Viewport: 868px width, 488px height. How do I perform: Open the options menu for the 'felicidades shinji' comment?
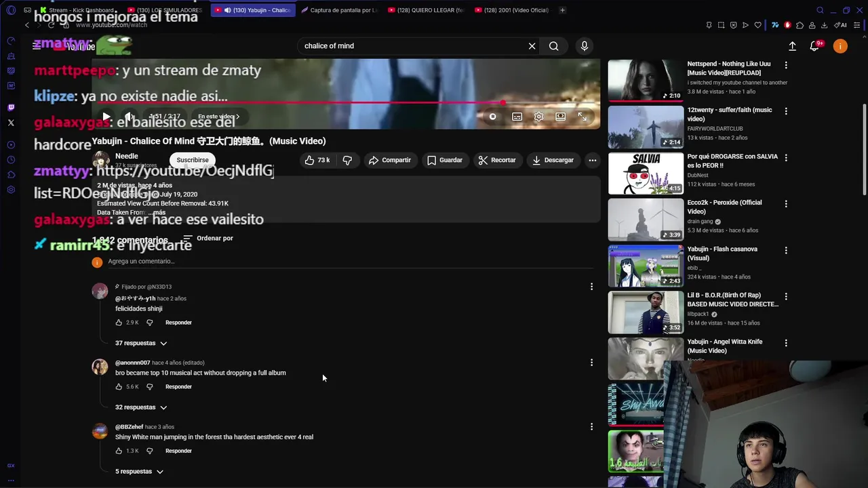pyautogui.click(x=591, y=287)
